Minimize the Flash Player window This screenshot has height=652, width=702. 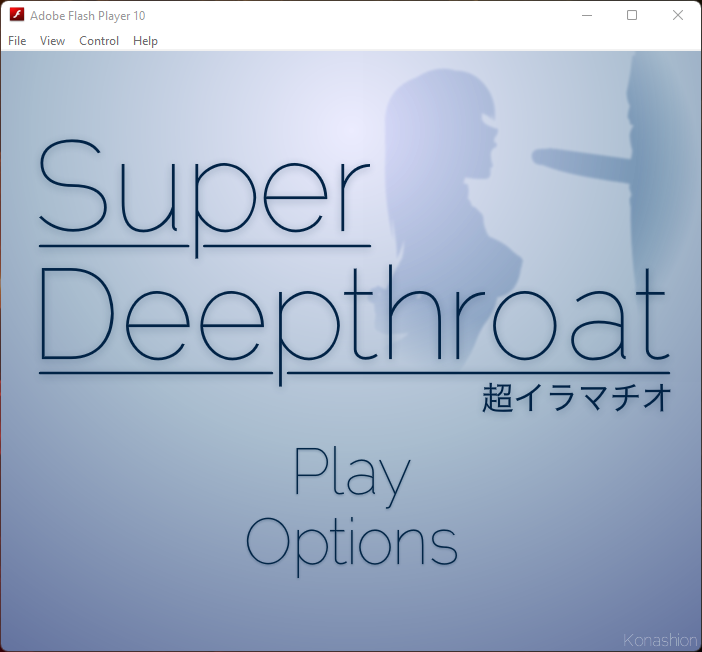(586, 16)
